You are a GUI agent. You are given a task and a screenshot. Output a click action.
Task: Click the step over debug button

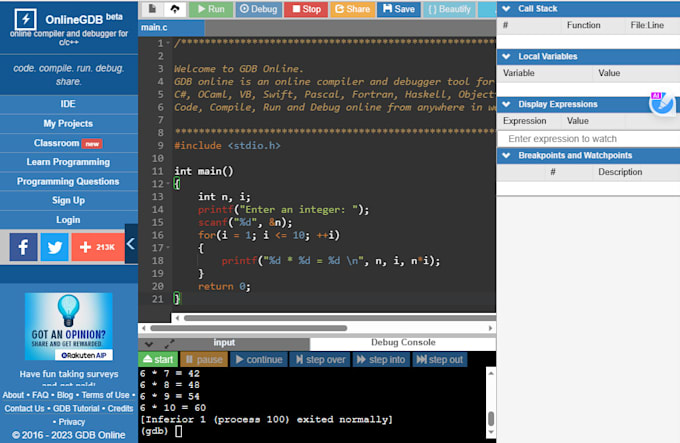pos(320,360)
